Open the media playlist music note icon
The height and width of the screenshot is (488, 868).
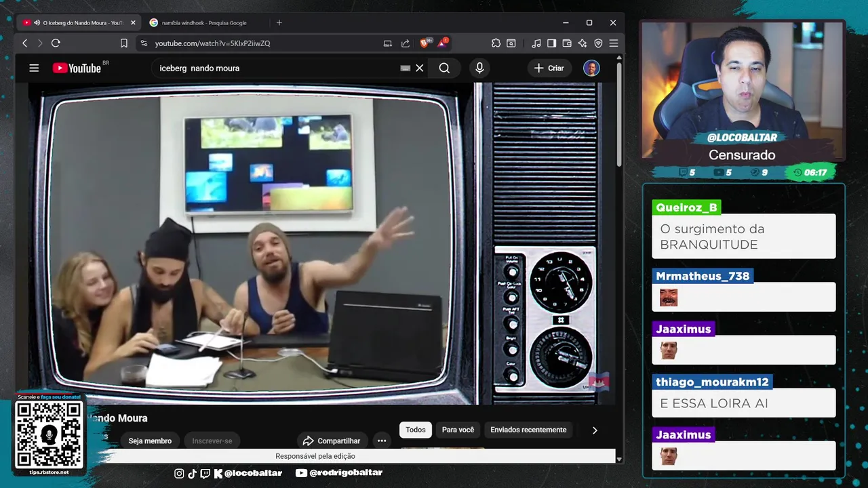(x=536, y=43)
